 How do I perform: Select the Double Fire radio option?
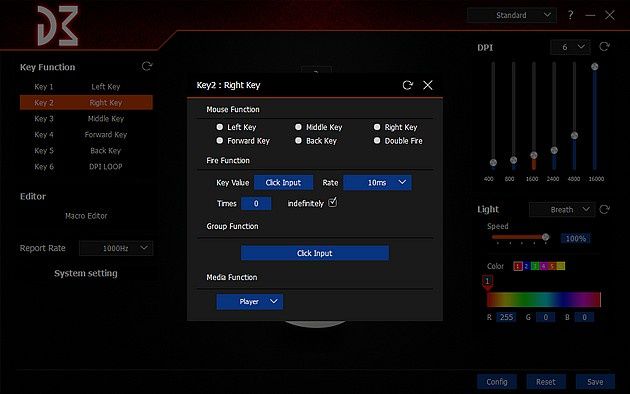point(377,141)
